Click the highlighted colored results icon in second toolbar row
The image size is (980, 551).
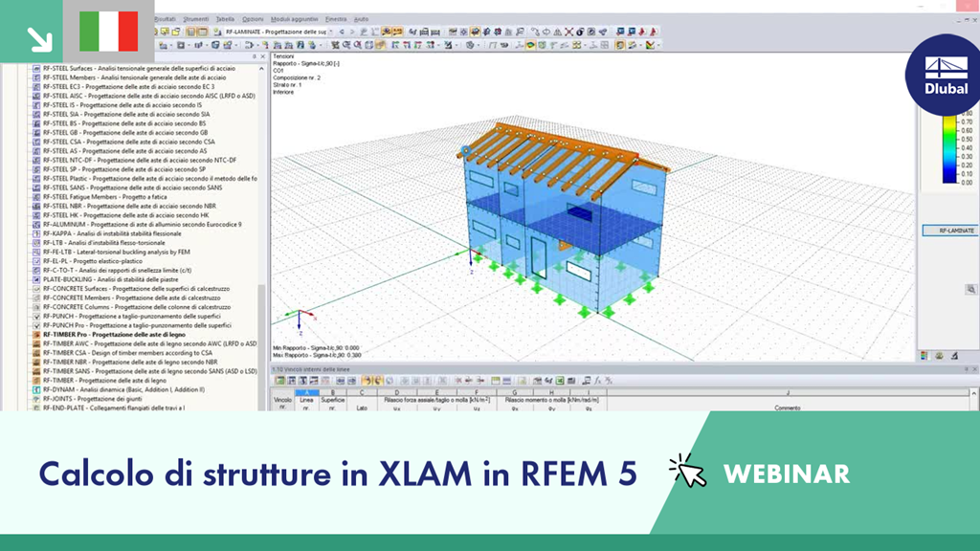click(x=530, y=45)
